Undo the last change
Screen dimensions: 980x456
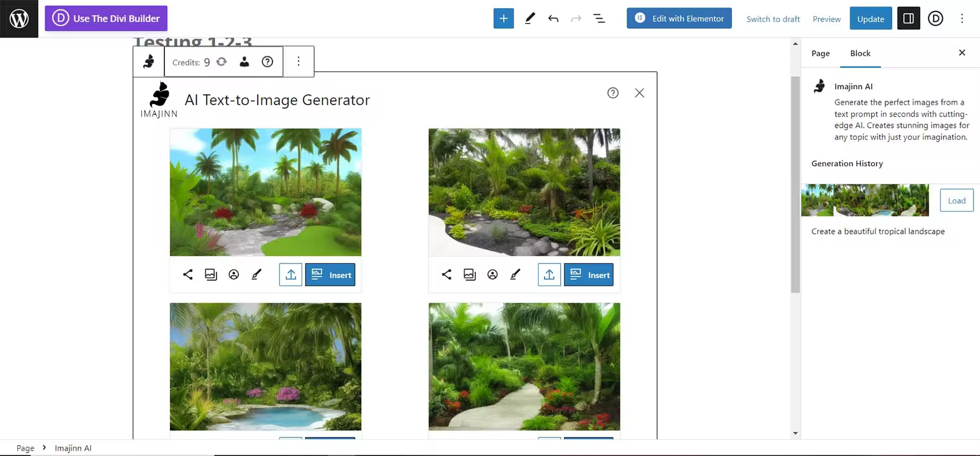(553, 19)
